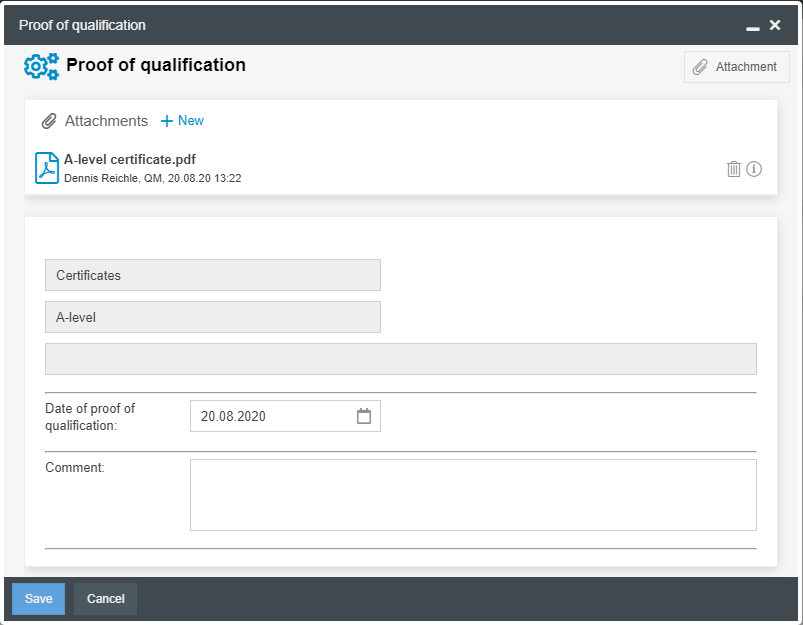Open the calendar date picker icon
This screenshot has height=625, width=803.
click(364, 417)
